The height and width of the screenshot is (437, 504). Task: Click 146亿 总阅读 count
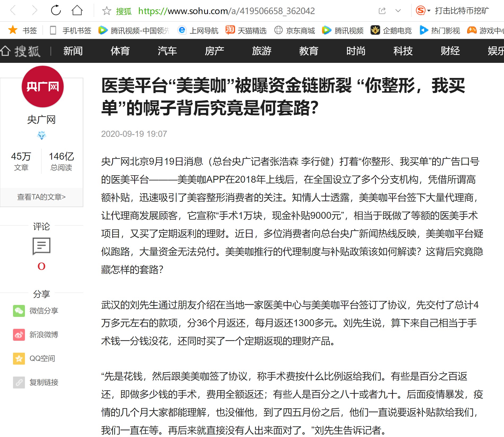point(61,161)
